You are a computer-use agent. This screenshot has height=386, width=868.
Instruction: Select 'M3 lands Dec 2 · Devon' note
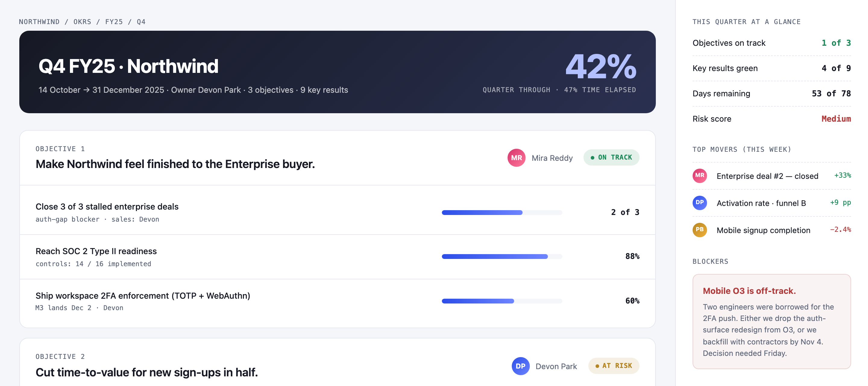[x=79, y=308]
